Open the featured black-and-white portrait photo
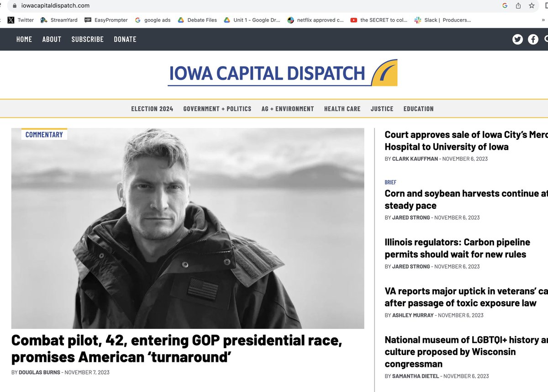Viewport: 548px width, 392px height. [188, 228]
